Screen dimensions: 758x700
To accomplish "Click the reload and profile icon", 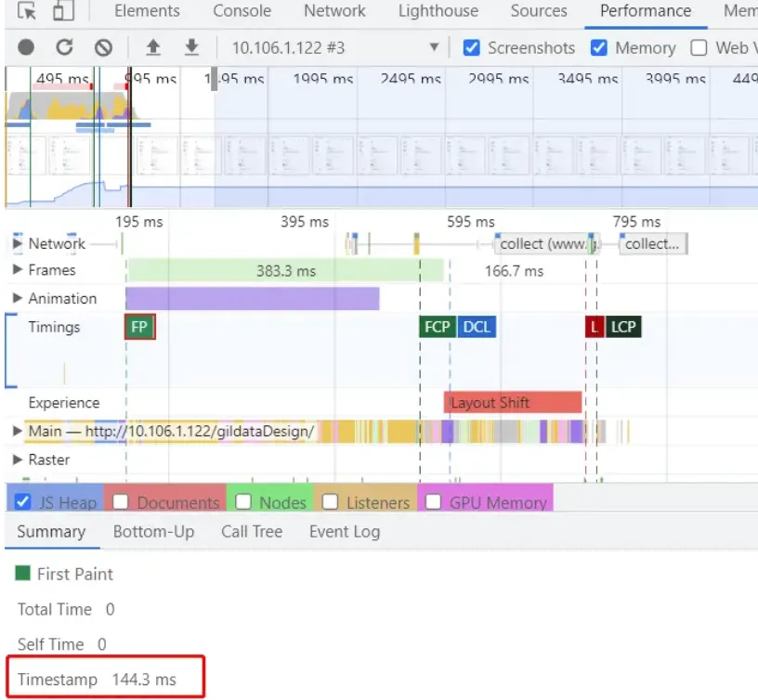I will coord(64,47).
